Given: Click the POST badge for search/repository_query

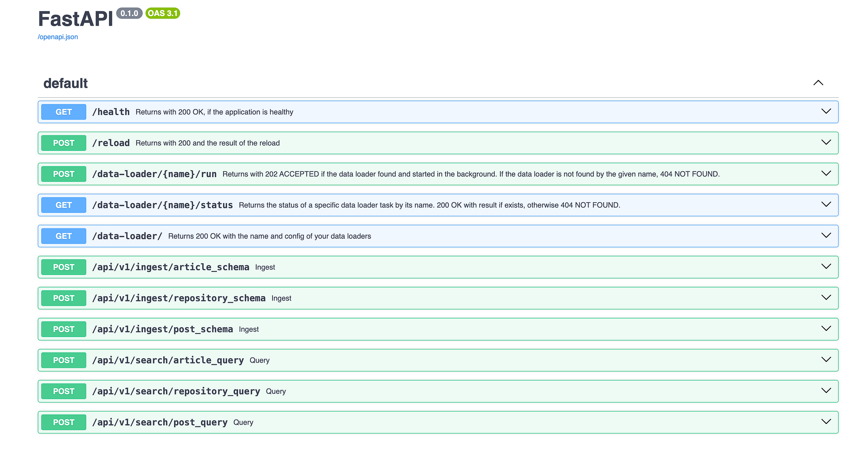Looking at the screenshot, I should pyautogui.click(x=64, y=391).
